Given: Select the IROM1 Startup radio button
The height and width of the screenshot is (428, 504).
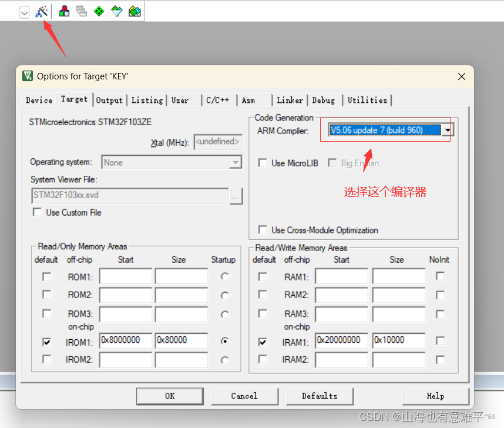Looking at the screenshot, I should pos(224,341).
